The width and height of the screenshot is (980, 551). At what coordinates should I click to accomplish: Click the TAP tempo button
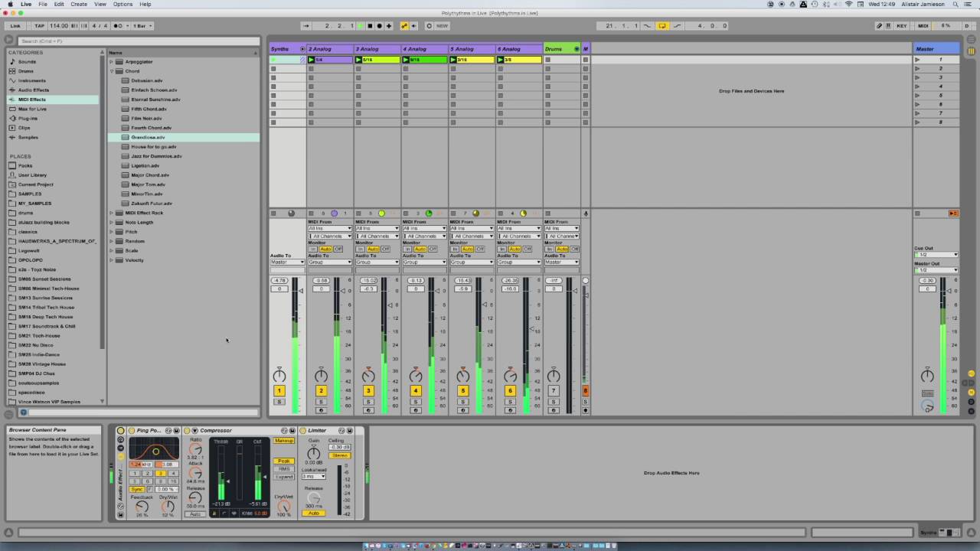pos(39,26)
